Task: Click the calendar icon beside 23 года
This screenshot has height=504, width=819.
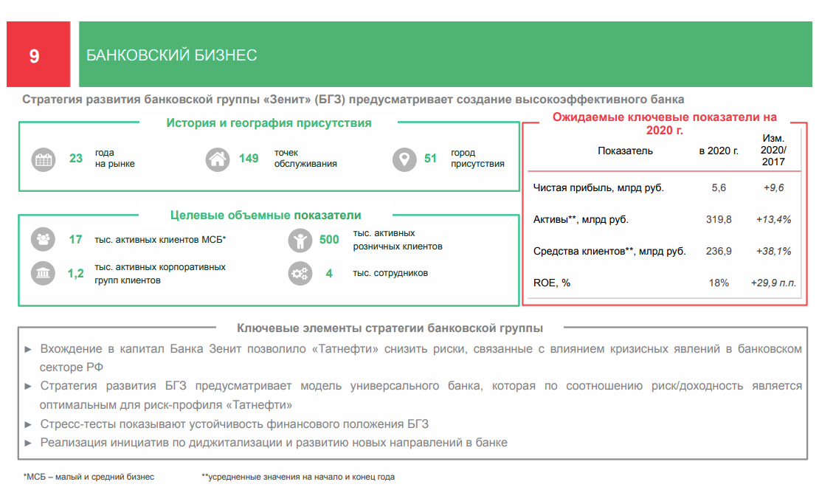Action: pyautogui.click(x=44, y=159)
